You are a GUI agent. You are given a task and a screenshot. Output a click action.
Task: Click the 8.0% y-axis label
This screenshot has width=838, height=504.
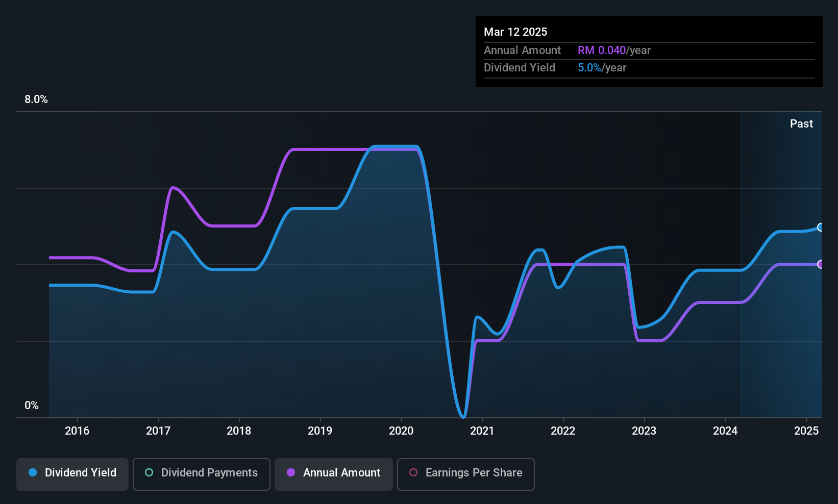coord(36,99)
